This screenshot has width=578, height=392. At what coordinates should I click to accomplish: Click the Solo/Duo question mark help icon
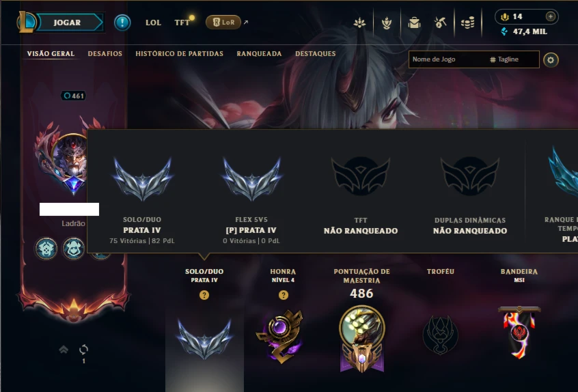click(204, 295)
